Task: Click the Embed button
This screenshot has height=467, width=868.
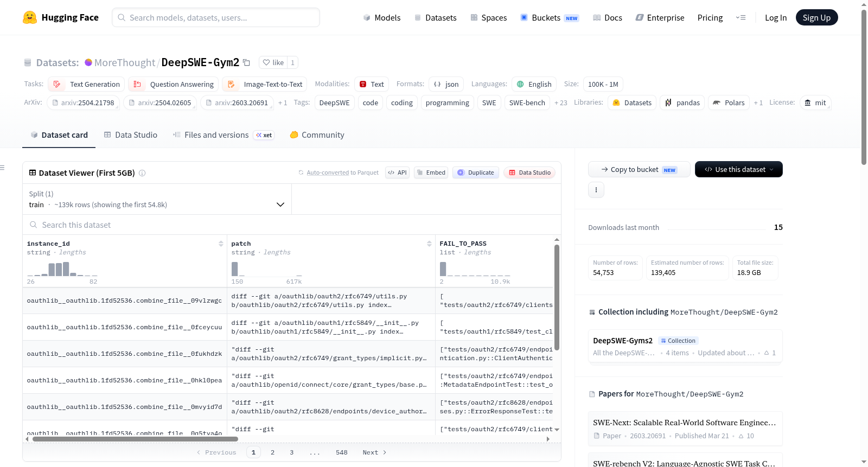Action: (431, 172)
